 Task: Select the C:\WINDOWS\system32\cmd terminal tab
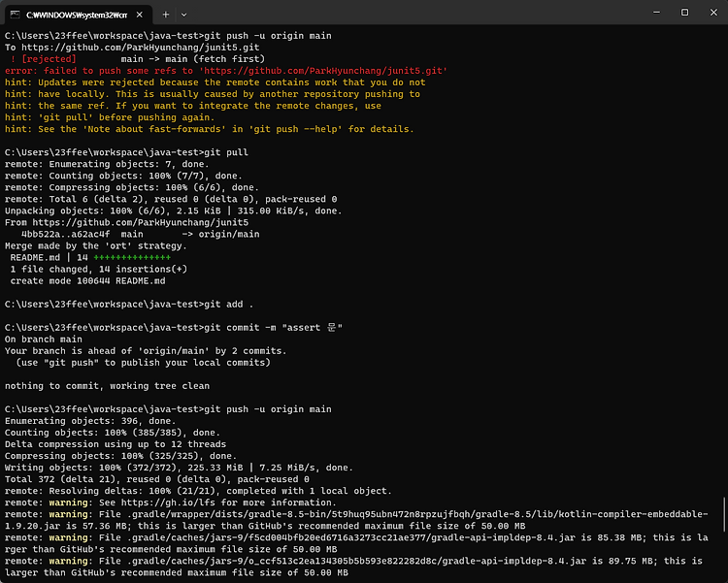coord(78,15)
